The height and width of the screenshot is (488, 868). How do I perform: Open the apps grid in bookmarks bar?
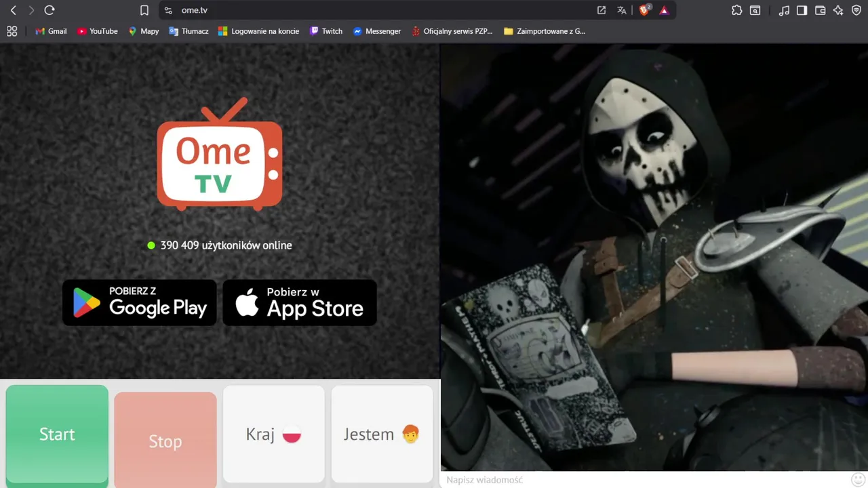(12, 31)
